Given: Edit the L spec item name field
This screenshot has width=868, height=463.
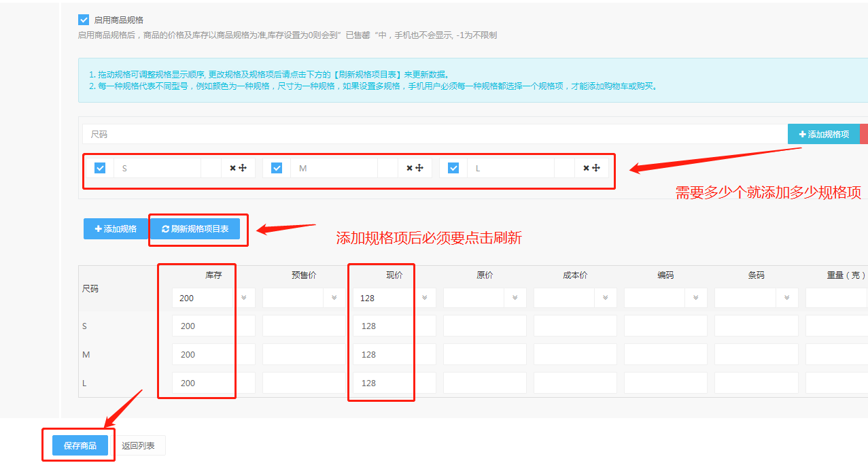Looking at the screenshot, I should coord(510,168).
